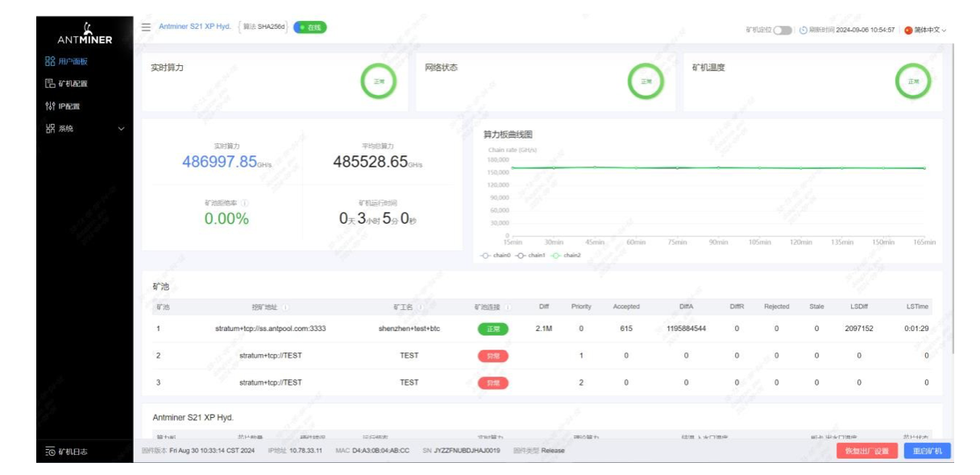Click the 重启矿机 reboot miner button

[x=927, y=451]
